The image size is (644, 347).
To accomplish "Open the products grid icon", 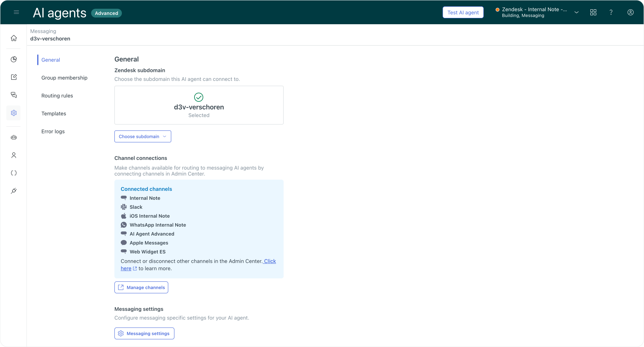I will [x=593, y=12].
